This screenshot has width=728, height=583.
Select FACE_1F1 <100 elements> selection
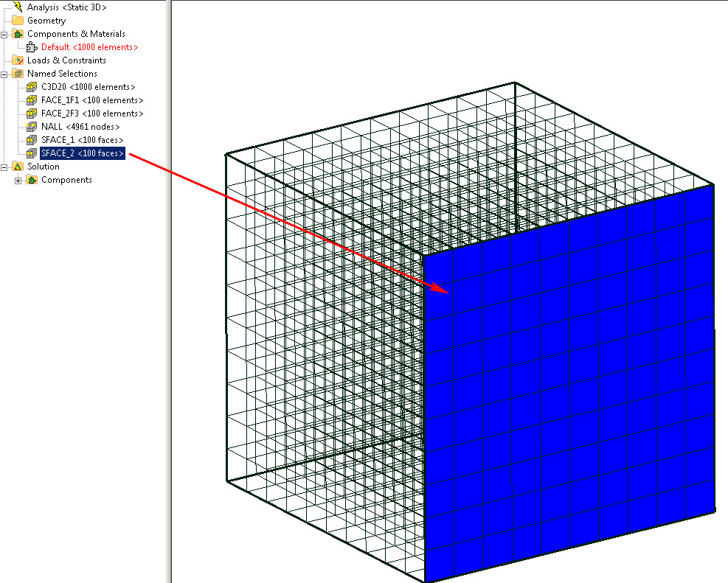coord(92,100)
